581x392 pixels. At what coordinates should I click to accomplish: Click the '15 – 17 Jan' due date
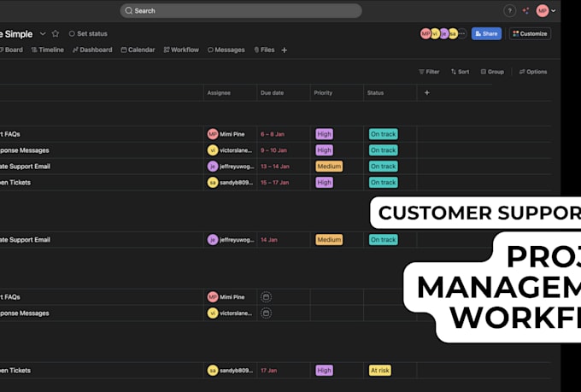click(275, 182)
